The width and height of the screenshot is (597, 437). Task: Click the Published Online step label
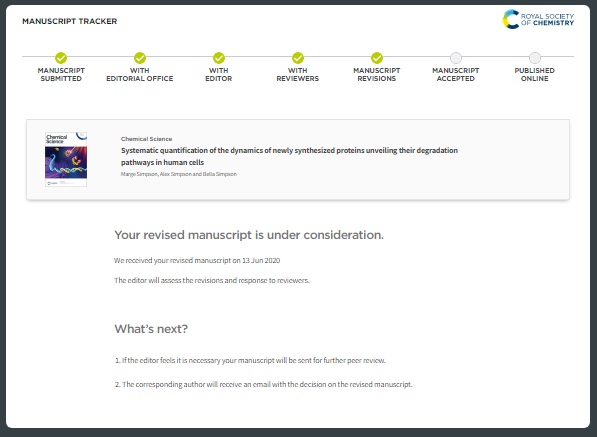(x=535, y=75)
